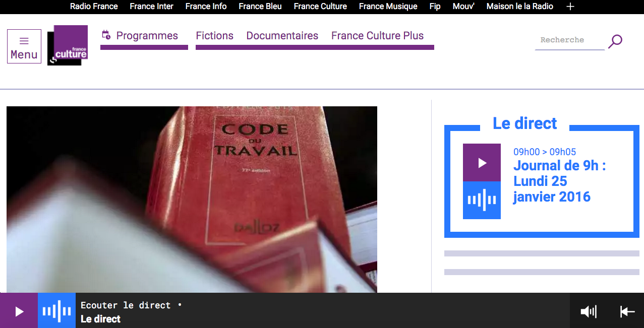The image size is (644, 328).
Task: Click the blue waveform icon under Le direct
Action: pos(482,201)
